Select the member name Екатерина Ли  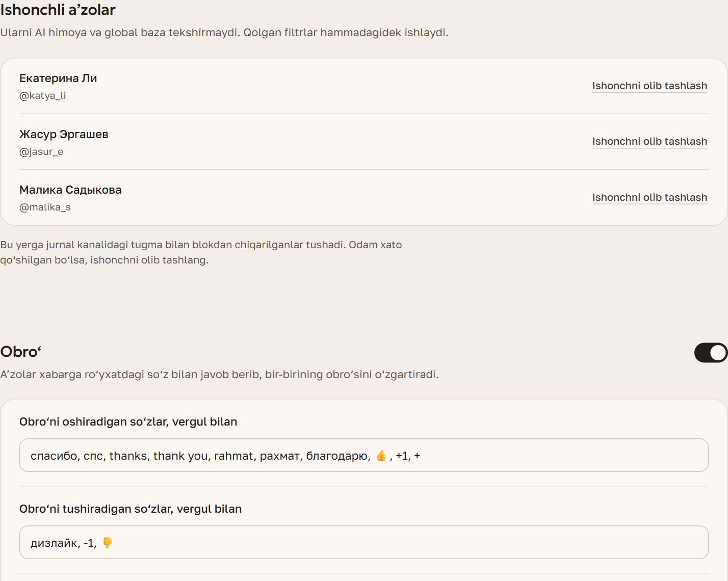click(x=58, y=78)
